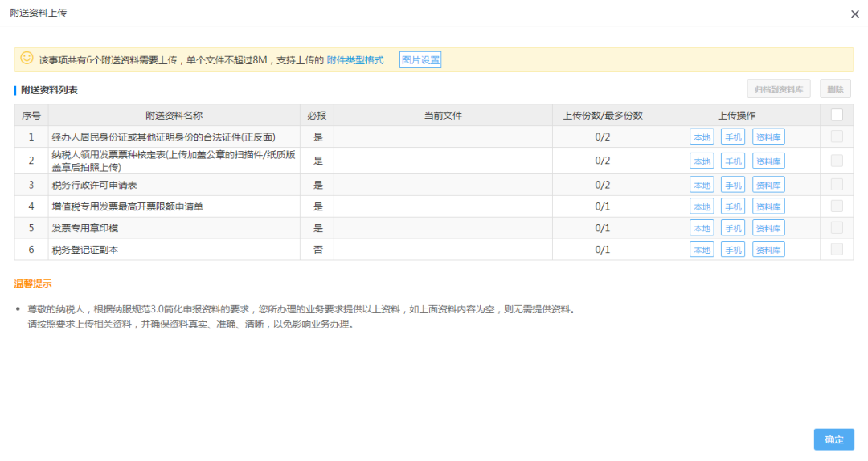868x461 pixels.
Task: Check the box for 税务登记证副本 row
Action: [x=837, y=249]
